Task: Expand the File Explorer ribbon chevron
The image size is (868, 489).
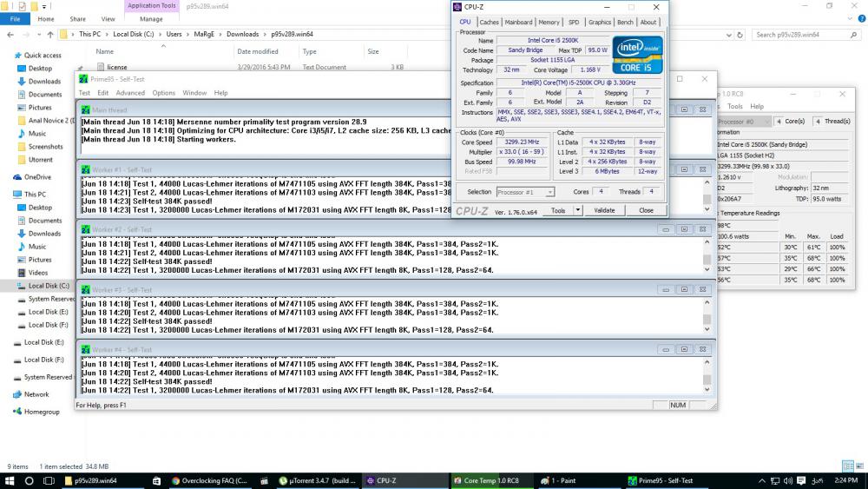Action: [x=848, y=18]
